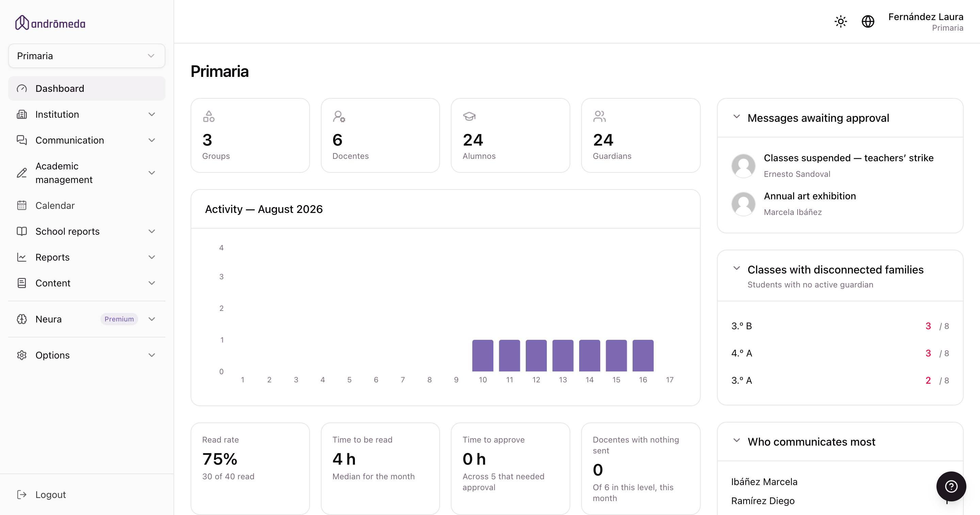
Task: Open the Primaria level dropdown
Action: pos(87,56)
